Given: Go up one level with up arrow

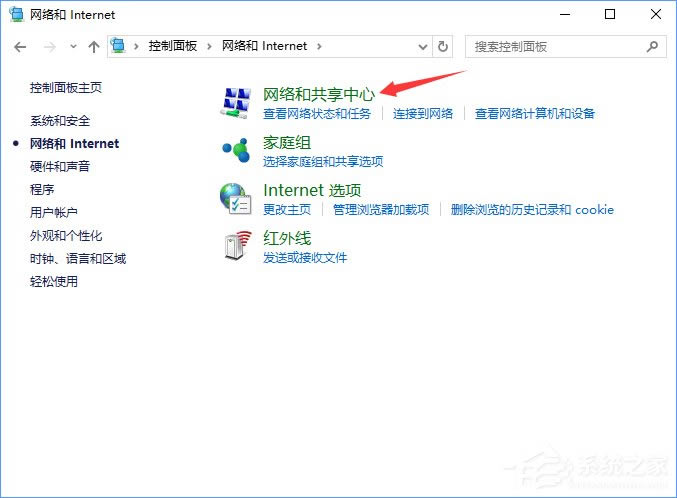Looking at the screenshot, I should (94, 47).
